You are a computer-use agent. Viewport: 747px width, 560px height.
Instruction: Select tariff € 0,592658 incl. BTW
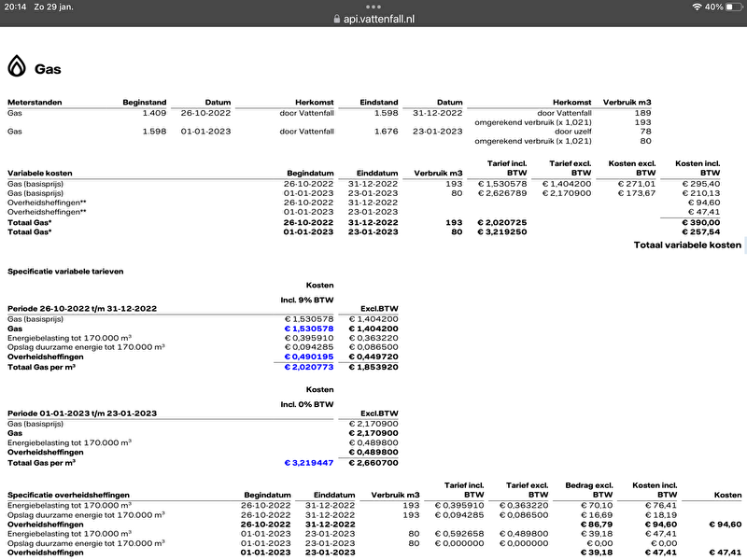pos(459,534)
